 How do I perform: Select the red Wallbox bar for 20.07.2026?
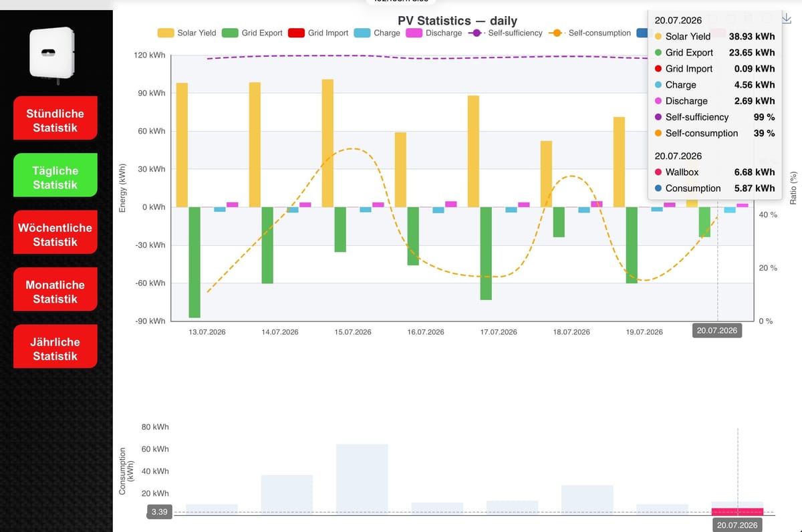pyautogui.click(x=737, y=511)
